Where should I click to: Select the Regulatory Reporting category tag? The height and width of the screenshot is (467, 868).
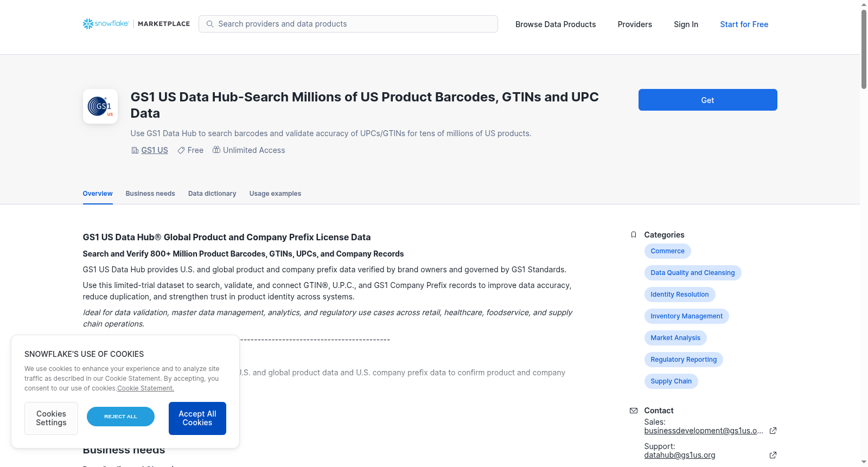pyautogui.click(x=684, y=360)
